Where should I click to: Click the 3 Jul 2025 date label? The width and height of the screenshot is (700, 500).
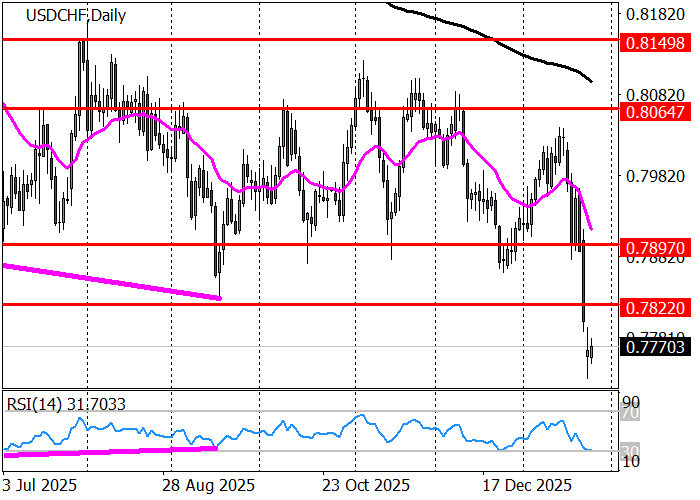41,484
